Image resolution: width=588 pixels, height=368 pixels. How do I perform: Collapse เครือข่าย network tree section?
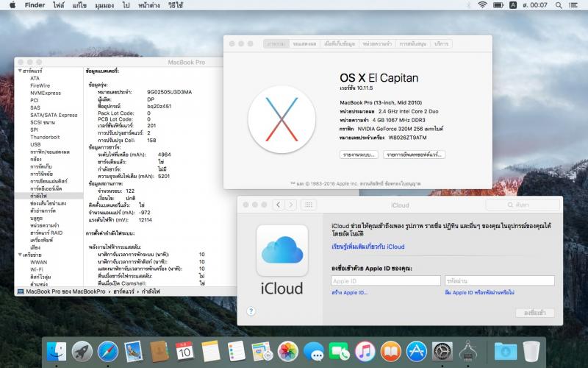(20, 255)
